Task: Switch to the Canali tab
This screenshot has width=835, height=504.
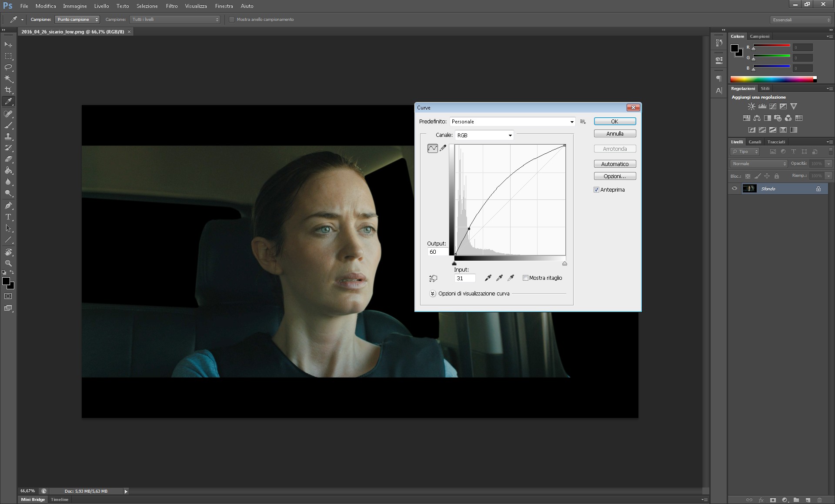Action: click(x=755, y=142)
